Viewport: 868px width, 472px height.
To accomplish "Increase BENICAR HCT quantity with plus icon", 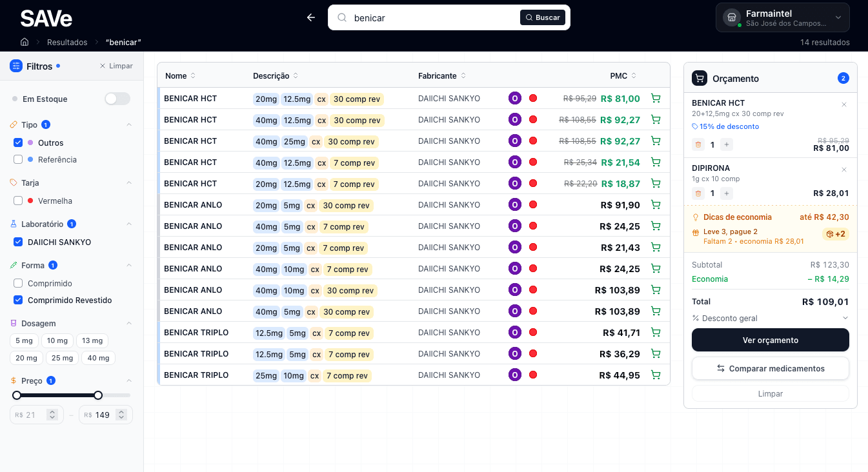I will click(x=727, y=145).
